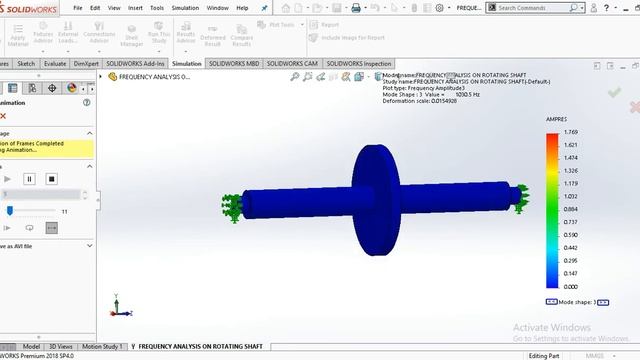Click Connections Advisor in the ribbon
Viewport: 640px width, 360px height.
click(99, 33)
